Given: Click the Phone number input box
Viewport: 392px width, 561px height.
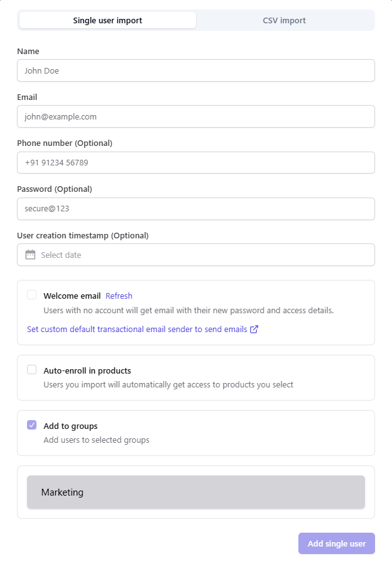Looking at the screenshot, I should 195,162.
